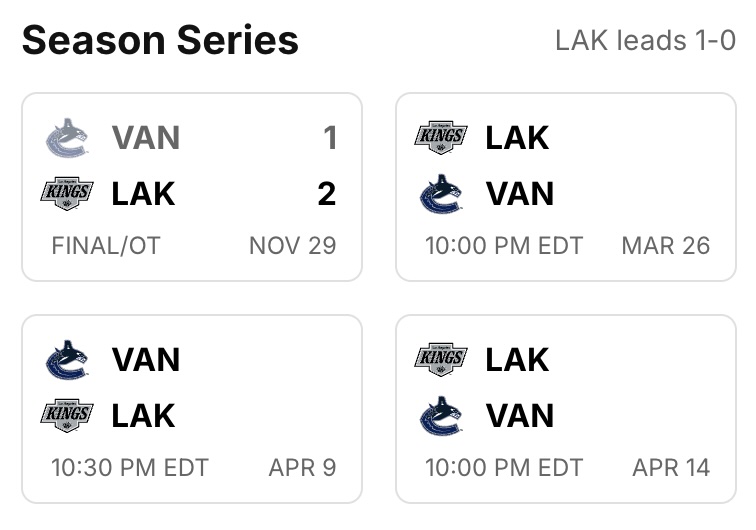Select the Canucks logo on the Mar 26 card
The height and width of the screenshot is (530, 756).
point(441,193)
